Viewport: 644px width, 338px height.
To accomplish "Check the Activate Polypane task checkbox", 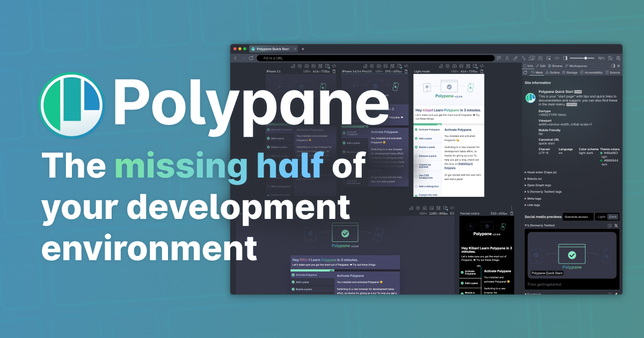I will pos(416,129).
